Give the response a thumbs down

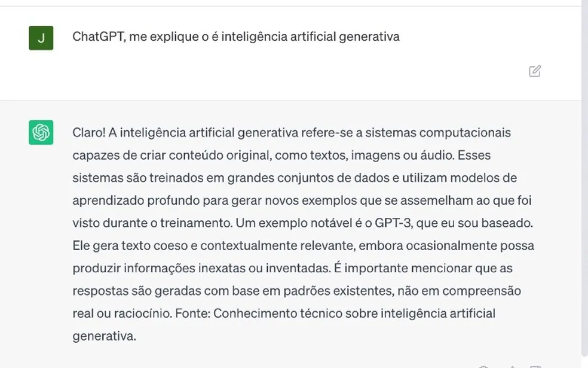pyautogui.click(x=534, y=366)
